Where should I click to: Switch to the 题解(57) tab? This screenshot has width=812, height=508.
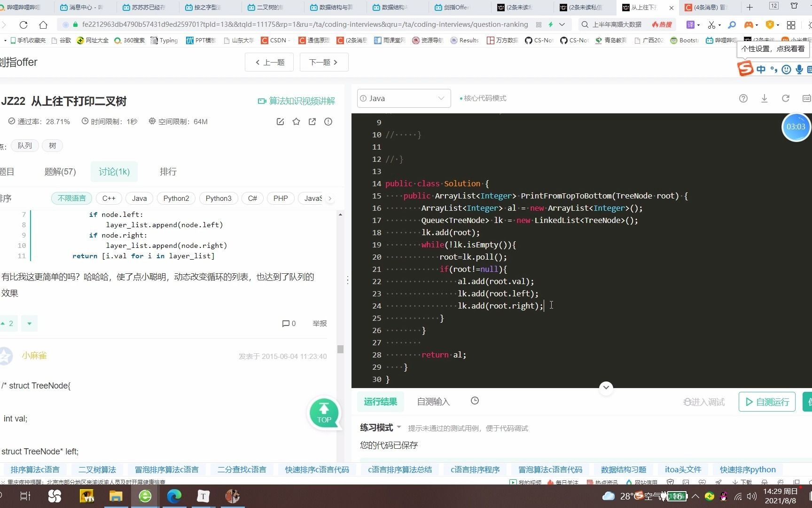coord(60,172)
